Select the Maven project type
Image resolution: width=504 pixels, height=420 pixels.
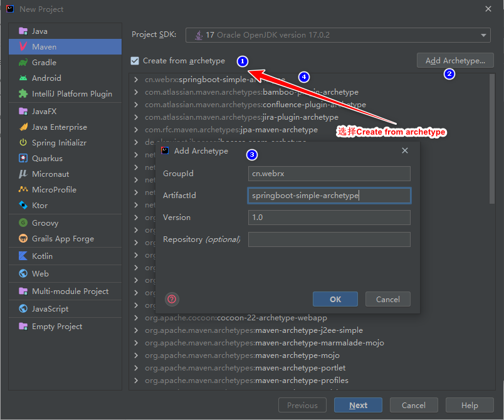point(65,47)
